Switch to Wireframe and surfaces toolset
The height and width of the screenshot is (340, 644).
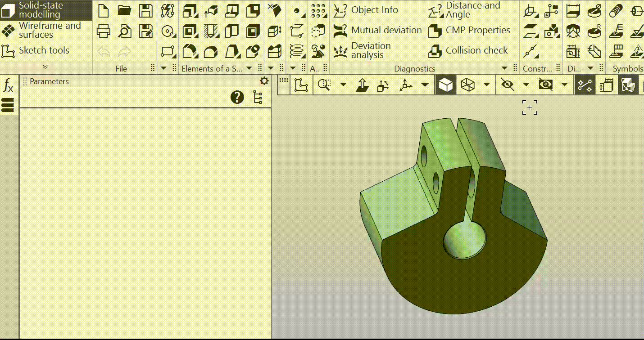(x=45, y=31)
